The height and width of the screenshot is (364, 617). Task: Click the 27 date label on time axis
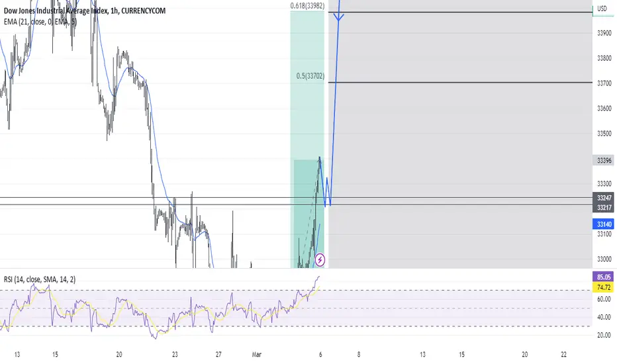pos(218,355)
